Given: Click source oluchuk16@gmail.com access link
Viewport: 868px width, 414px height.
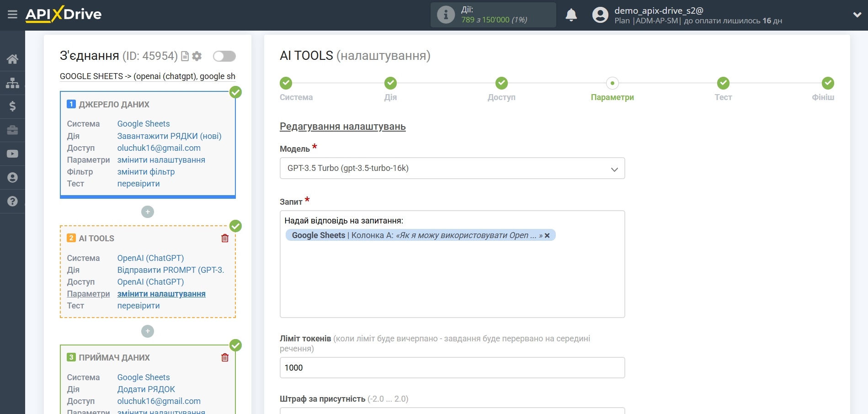Looking at the screenshot, I should click(x=159, y=148).
